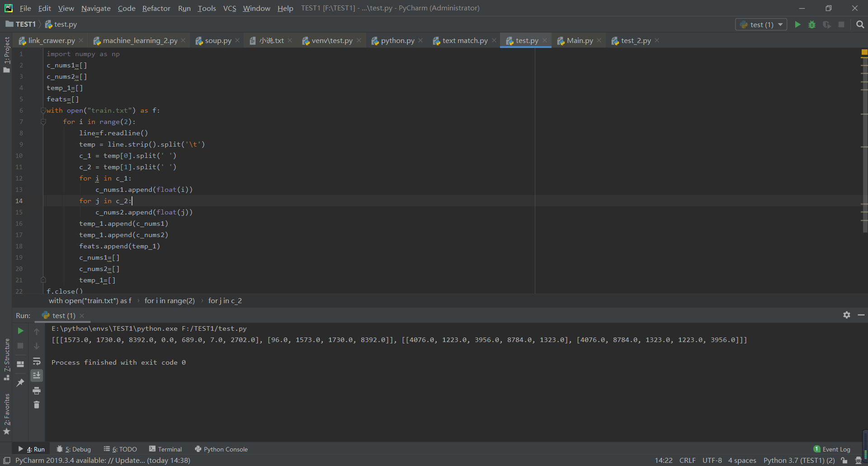Click the Update link in status bar
This screenshot has width=868, height=466.
tap(129, 460)
